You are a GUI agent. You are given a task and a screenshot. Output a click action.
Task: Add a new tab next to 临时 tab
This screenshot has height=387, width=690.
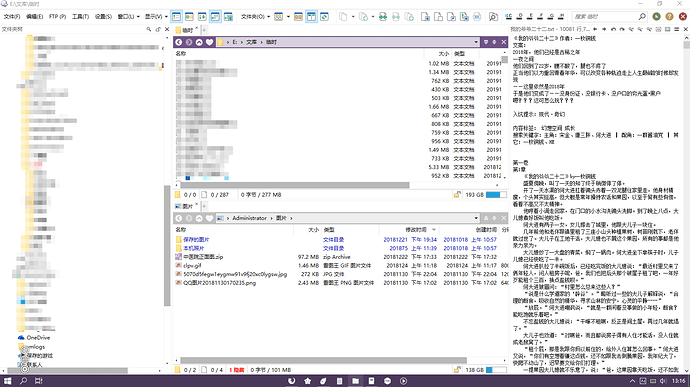[x=204, y=30]
